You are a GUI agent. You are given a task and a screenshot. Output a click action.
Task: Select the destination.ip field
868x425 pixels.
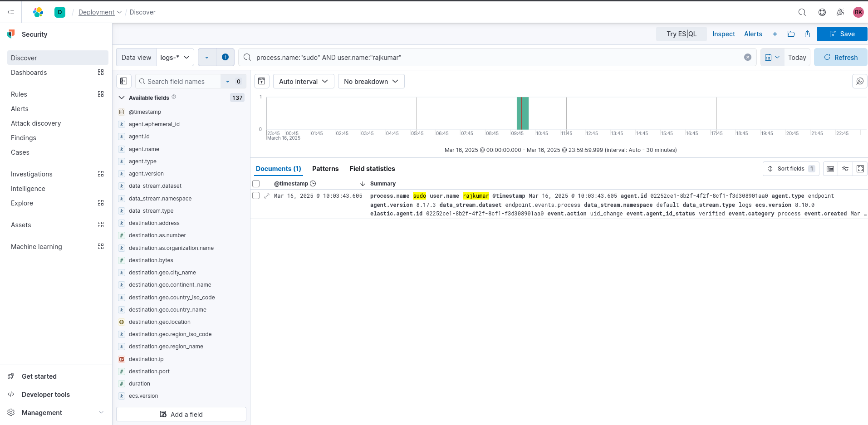pyautogui.click(x=146, y=359)
